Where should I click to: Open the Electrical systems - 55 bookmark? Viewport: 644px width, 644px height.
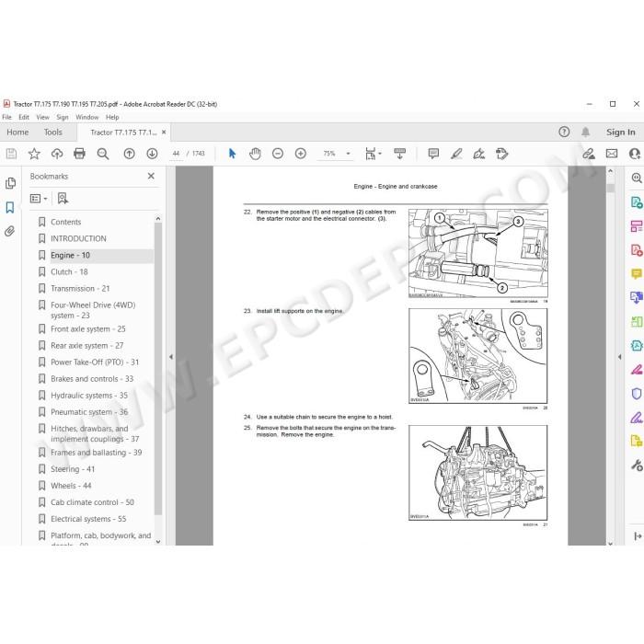point(88,519)
